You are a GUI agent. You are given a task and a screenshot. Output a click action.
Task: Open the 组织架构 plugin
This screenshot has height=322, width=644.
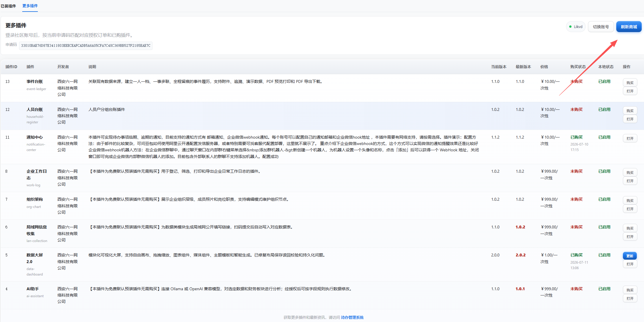click(630, 209)
